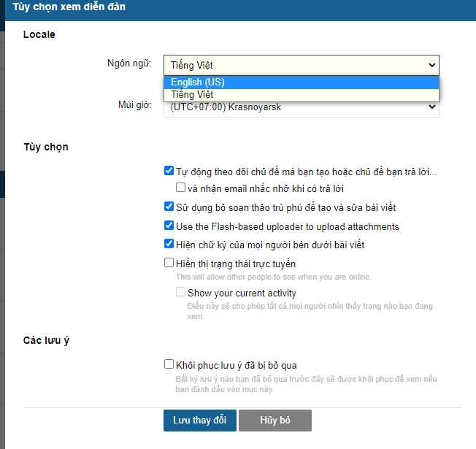The height and width of the screenshot is (449, 476).
Task: Uncheck the Tự động theo dõi chủ đề checkbox
Action: pyautogui.click(x=169, y=172)
